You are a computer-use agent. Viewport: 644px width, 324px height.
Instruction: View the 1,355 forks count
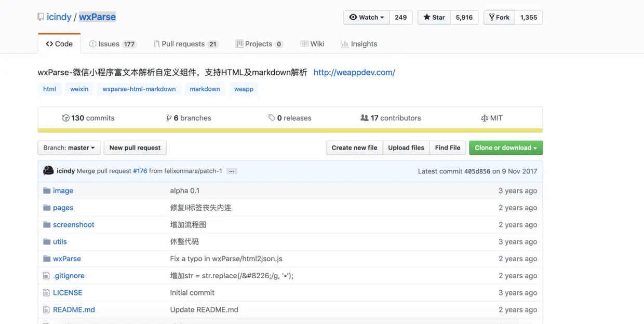point(529,17)
